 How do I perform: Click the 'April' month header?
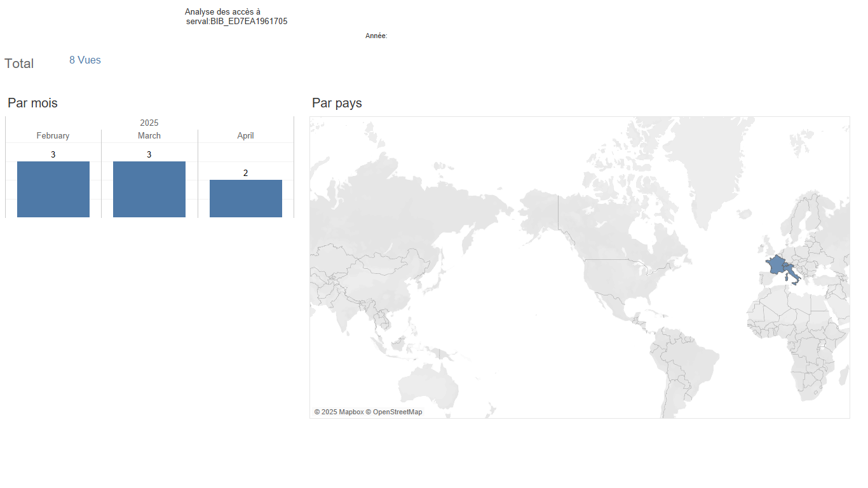[x=246, y=136]
